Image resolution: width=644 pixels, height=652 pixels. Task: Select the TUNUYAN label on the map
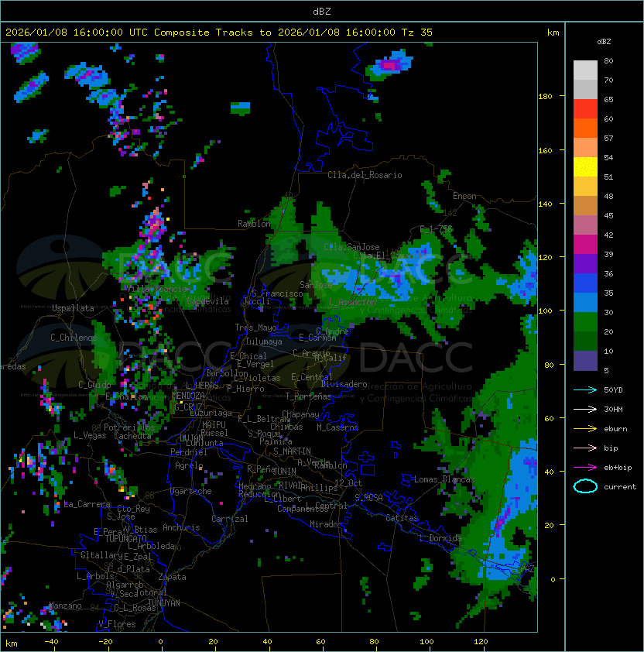[x=163, y=602]
